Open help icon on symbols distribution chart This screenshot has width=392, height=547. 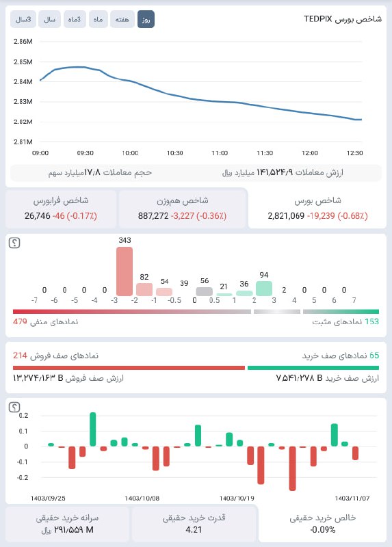(14, 243)
